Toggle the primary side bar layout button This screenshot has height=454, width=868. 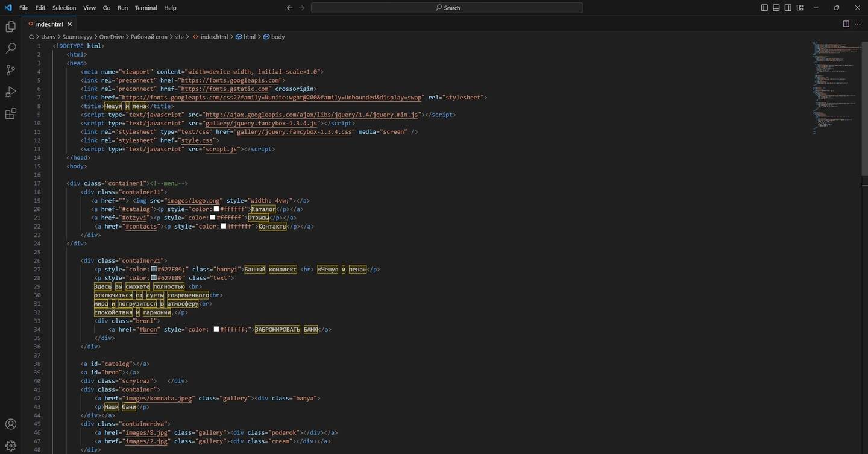(764, 8)
